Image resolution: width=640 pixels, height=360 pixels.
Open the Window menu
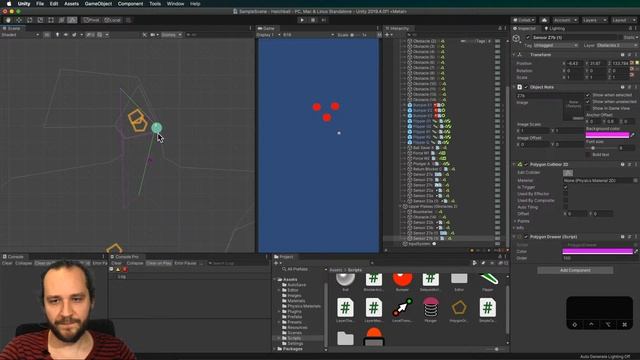point(175,4)
